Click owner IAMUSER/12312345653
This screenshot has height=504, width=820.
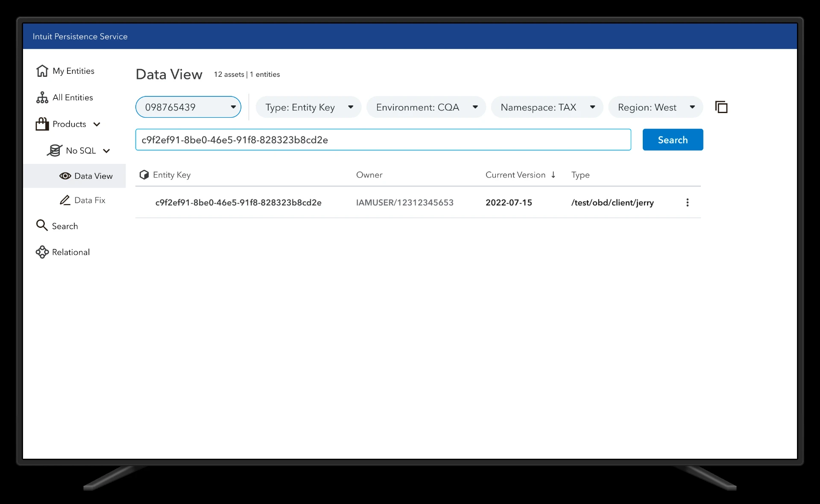coord(405,203)
